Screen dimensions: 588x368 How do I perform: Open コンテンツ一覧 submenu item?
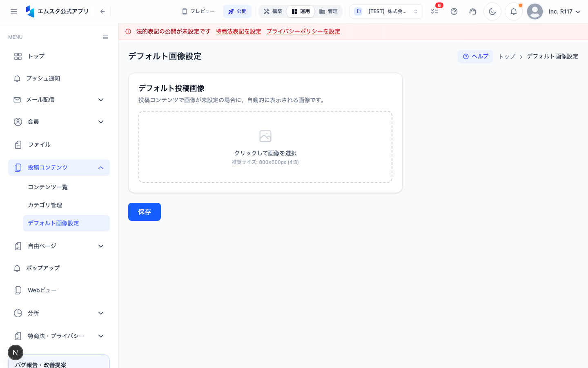coord(66,187)
